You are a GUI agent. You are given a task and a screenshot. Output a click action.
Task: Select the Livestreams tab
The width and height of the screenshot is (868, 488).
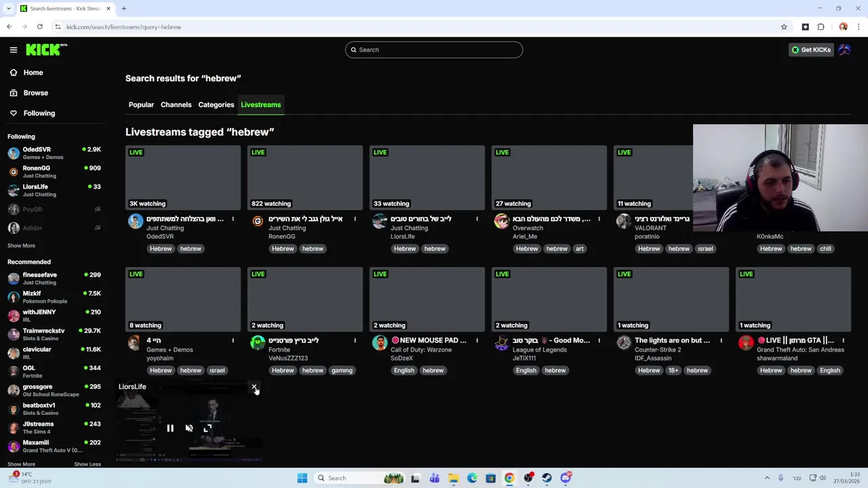tap(260, 104)
